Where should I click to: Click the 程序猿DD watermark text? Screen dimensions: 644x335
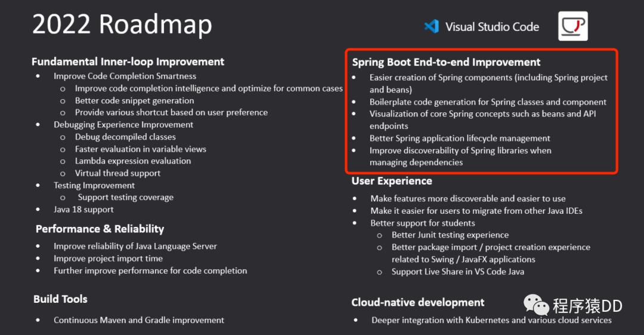click(x=587, y=306)
